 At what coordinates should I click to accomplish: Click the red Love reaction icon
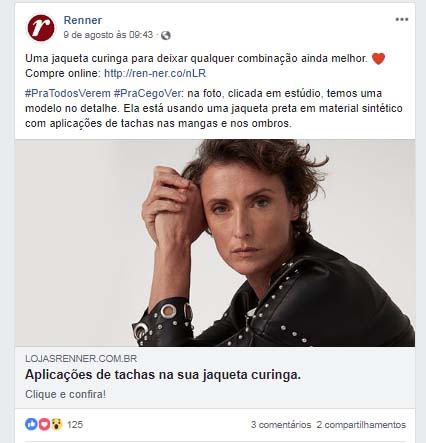tap(44, 424)
